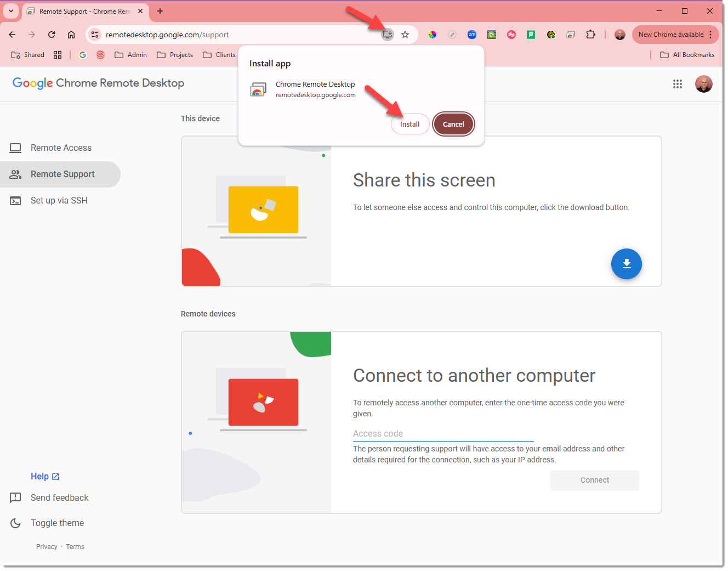
Task: Select Set up via SSH
Action: click(x=60, y=201)
